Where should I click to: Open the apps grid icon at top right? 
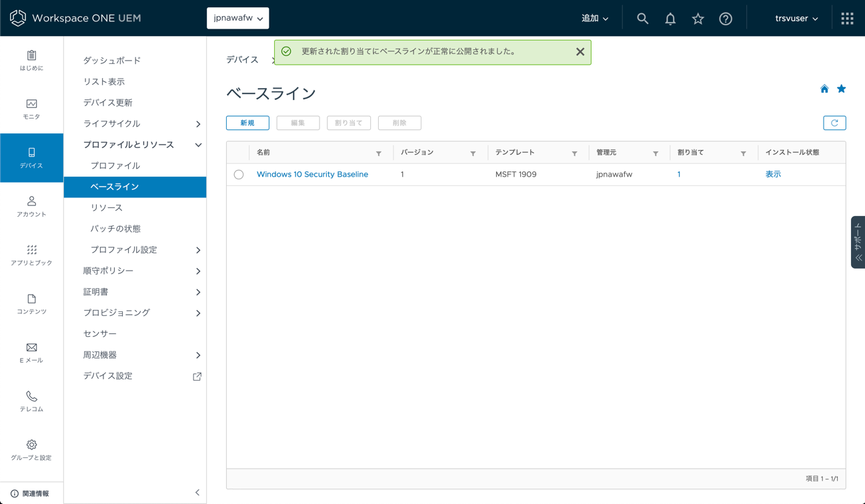[x=848, y=19]
